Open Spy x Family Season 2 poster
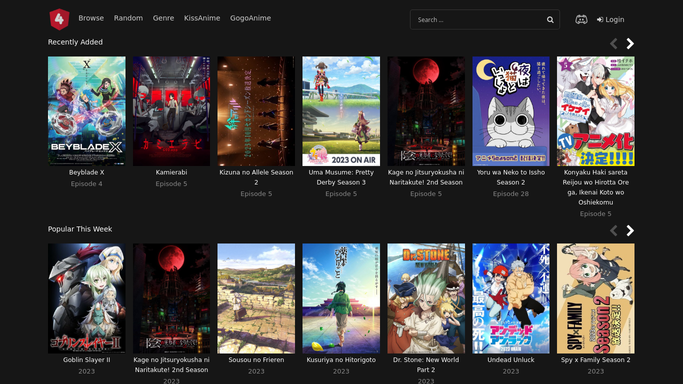683x384 pixels. tap(595, 298)
